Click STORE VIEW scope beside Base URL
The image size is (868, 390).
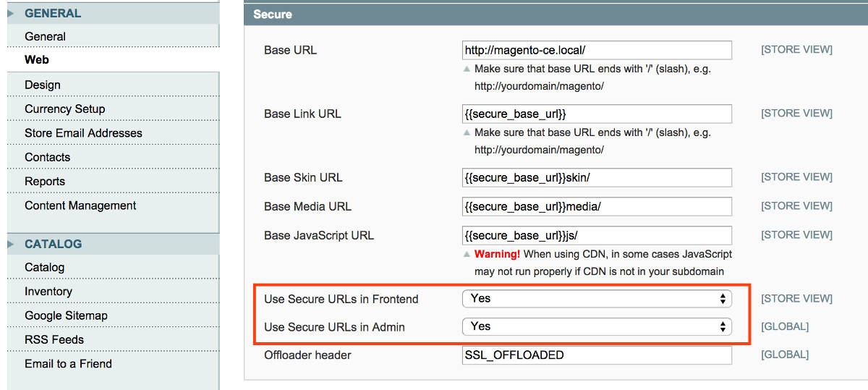click(x=796, y=50)
